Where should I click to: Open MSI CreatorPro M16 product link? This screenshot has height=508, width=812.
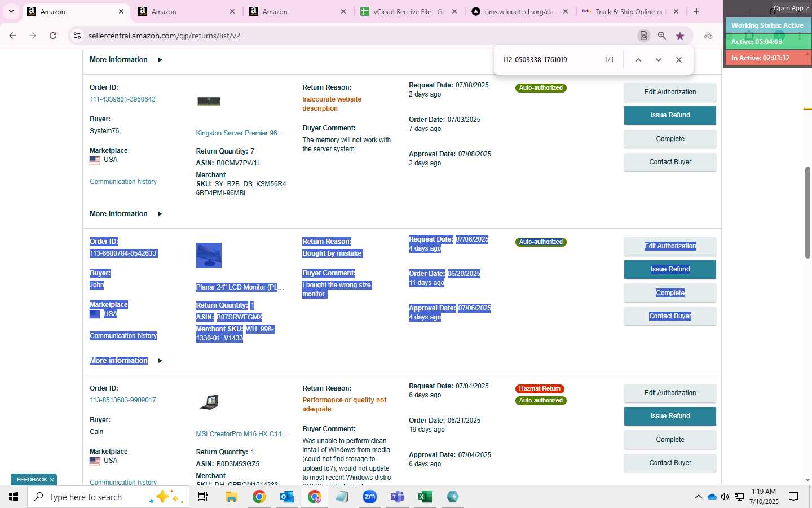(x=242, y=434)
